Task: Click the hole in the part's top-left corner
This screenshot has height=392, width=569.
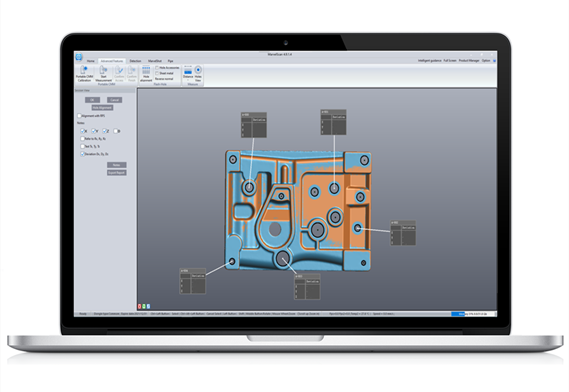Action: (233, 159)
